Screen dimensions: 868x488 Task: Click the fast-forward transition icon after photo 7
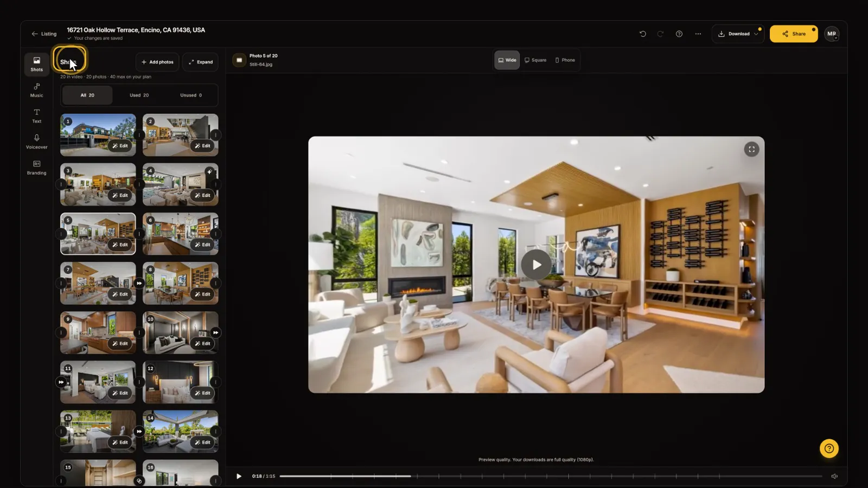coord(139,283)
